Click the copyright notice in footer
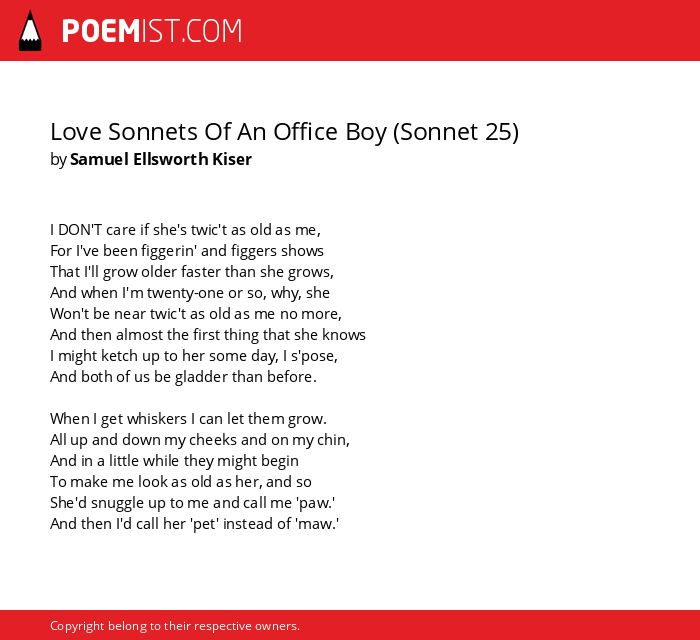The image size is (700, 640). 175,626
